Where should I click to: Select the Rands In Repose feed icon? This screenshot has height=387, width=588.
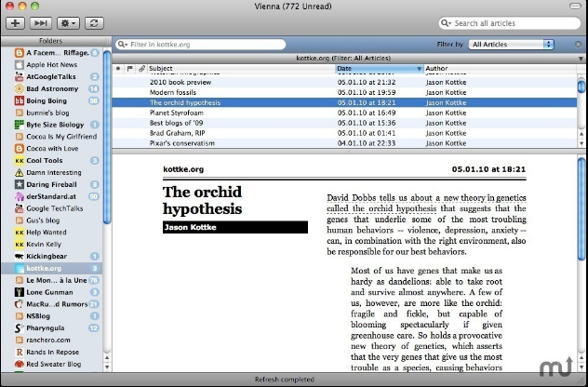click(x=20, y=353)
